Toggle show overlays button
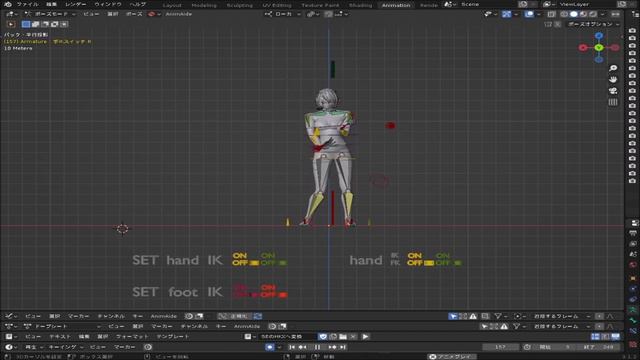The height and width of the screenshot is (360, 640). 529,14
